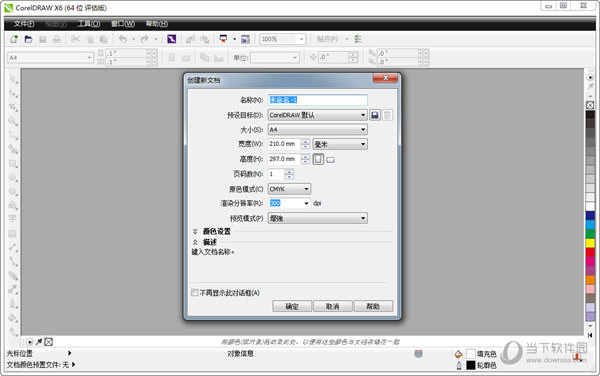
Task: Click the Print icon in main toolbar
Action: (57, 39)
